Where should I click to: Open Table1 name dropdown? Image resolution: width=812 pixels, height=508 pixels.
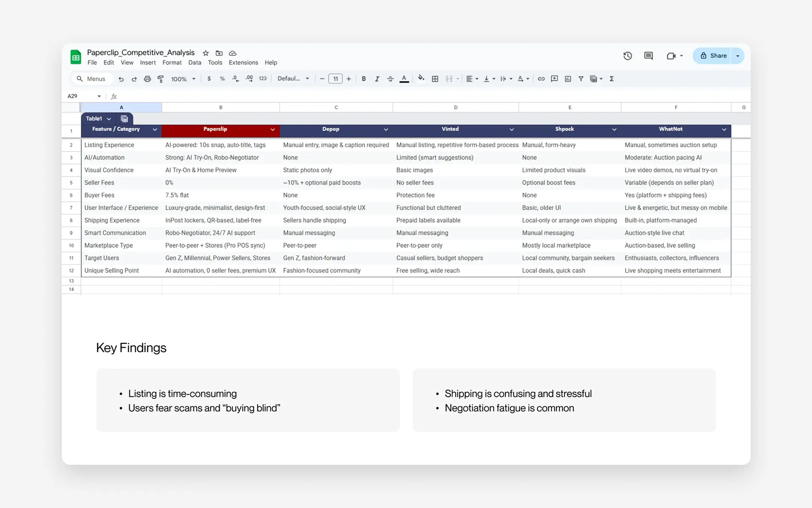coord(109,119)
